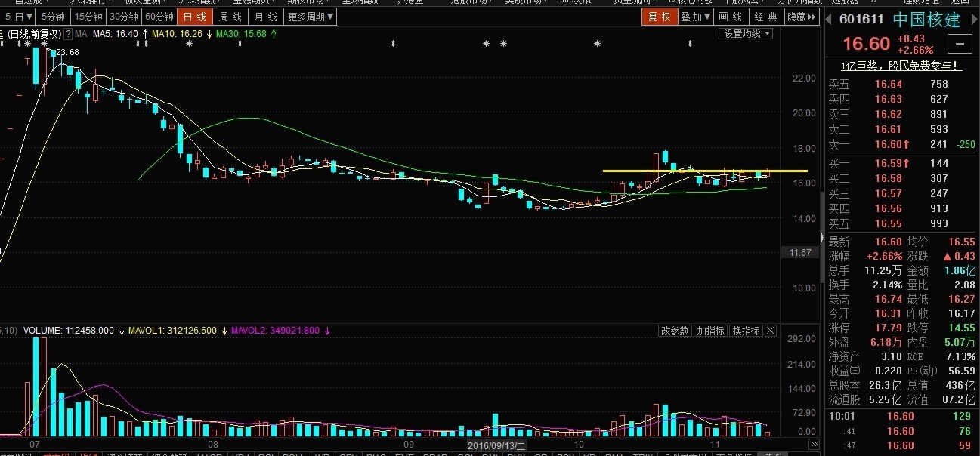980x456 pixels.
Task: Select the 月线 monthly chart tab
Action: (x=265, y=17)
